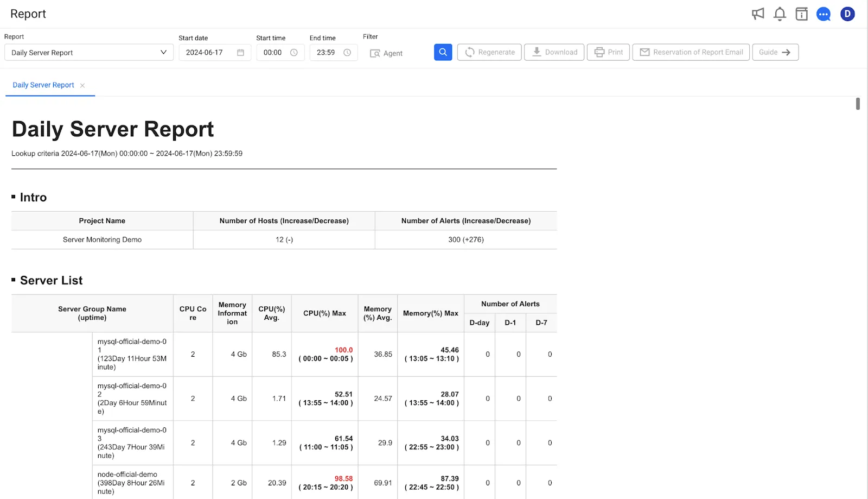Click the 52.51 CPU max value
Screen dimensions: 868x499
tap(343, 395)
